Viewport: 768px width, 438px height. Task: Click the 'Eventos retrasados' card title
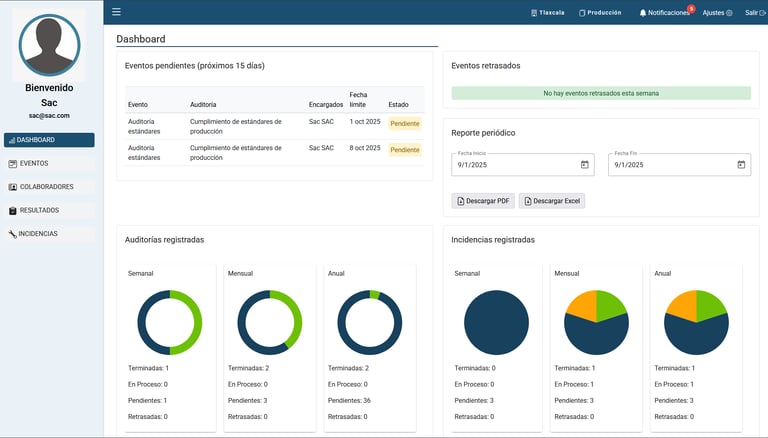click(486, 66)
